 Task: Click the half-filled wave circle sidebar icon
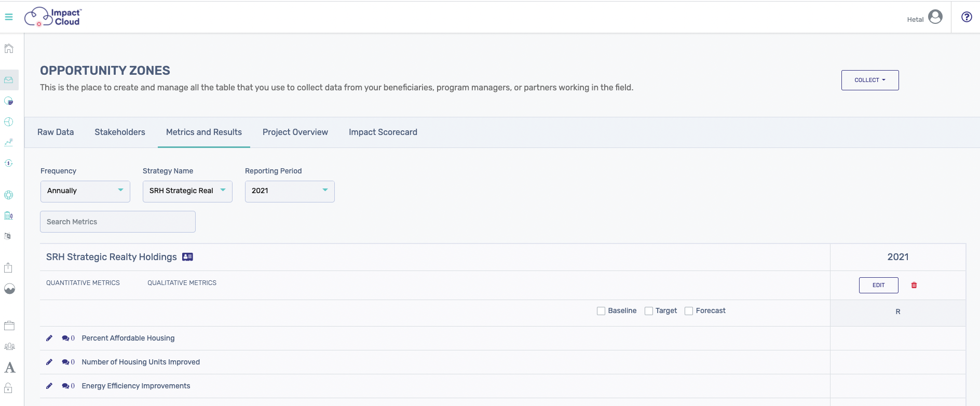coord(9,289)
